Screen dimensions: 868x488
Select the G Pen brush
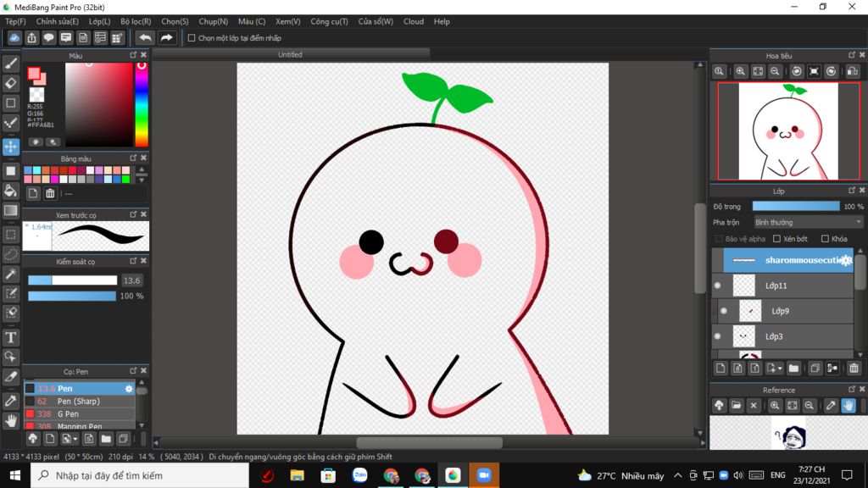point(79,413)
